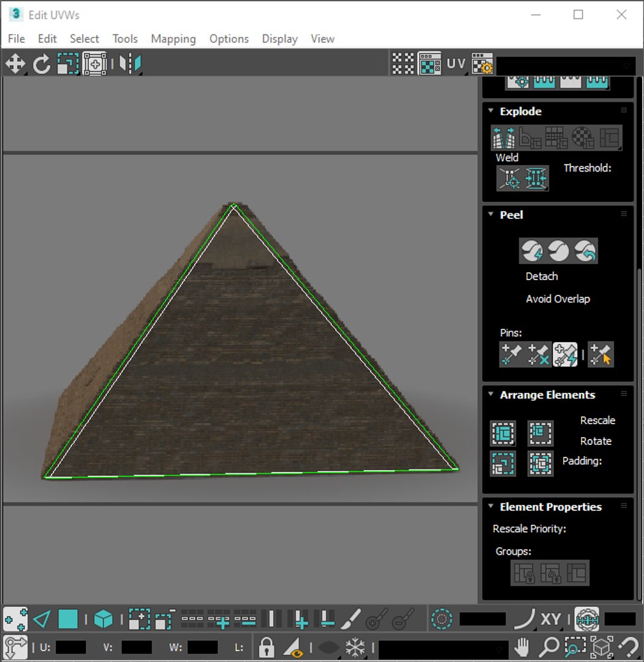The width and height of the screenshot is (644, 662).
Task: Click the V coordinate input field
Action: click(x=137, y=647)
